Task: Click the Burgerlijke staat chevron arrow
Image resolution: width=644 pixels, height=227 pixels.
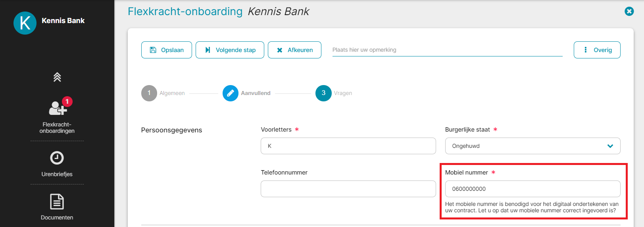Action: coord(610,146)
